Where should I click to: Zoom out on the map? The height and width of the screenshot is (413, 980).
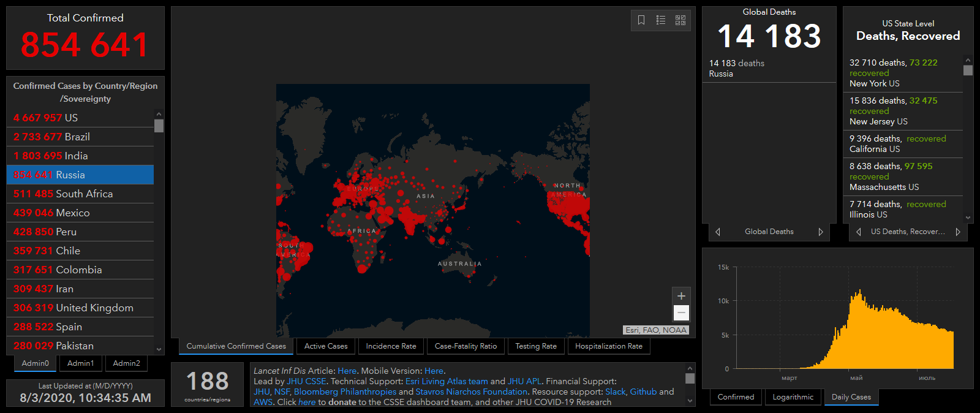(681, 313)
